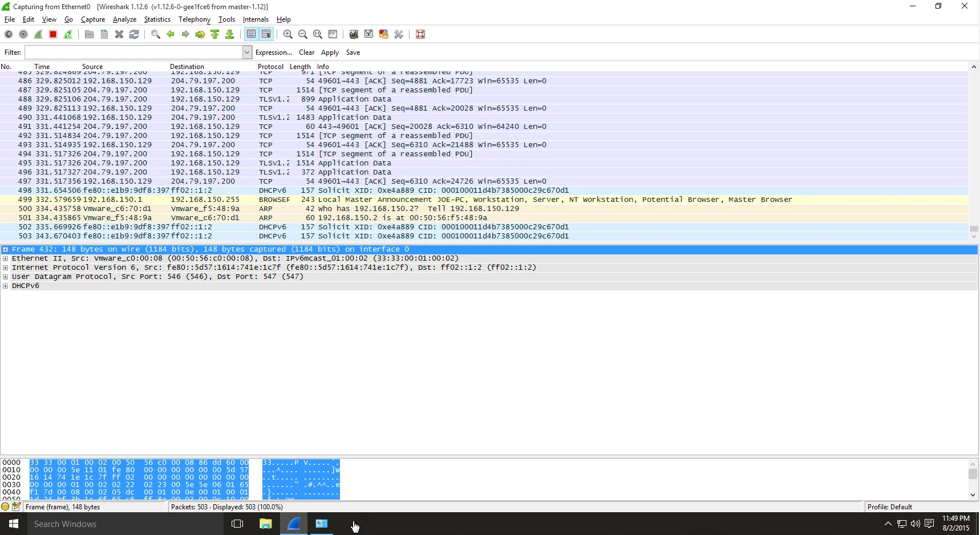Viewport: 980px width, 535px height.
Task: Select packet 500 ARP who-has row
Action: coord(484,209)
